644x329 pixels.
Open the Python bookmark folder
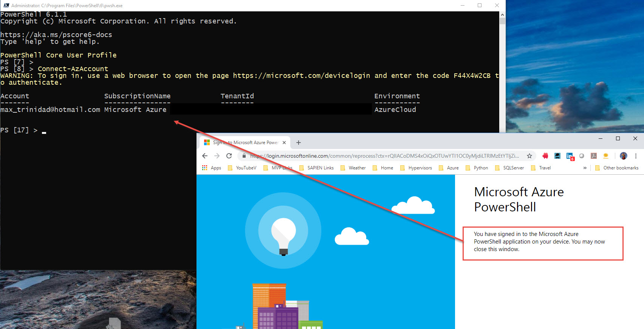pos(477,168)
